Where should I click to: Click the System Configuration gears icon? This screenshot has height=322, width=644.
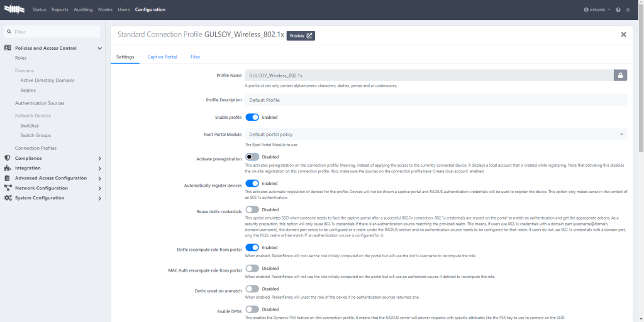pyautogui.click(x=8, y=198)
